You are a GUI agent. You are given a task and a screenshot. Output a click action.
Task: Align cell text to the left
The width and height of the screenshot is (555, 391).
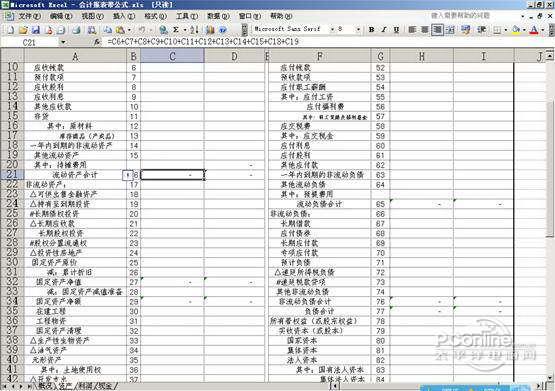pos(412,30)
